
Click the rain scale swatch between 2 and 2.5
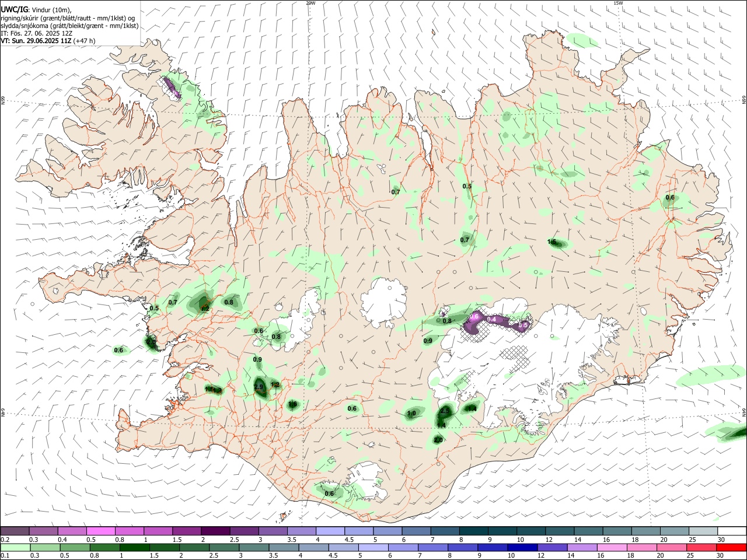[194, 547]
